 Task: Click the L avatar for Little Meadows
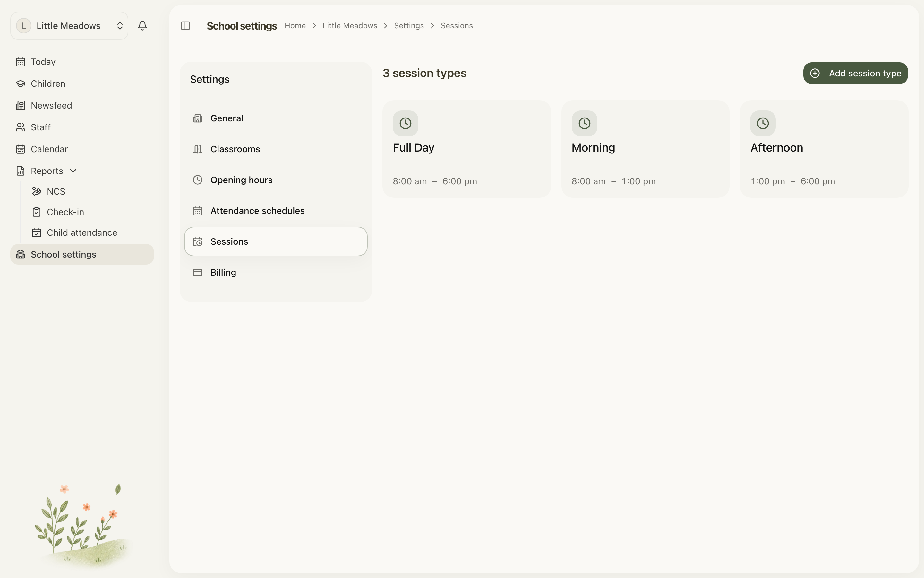(24, 26)
